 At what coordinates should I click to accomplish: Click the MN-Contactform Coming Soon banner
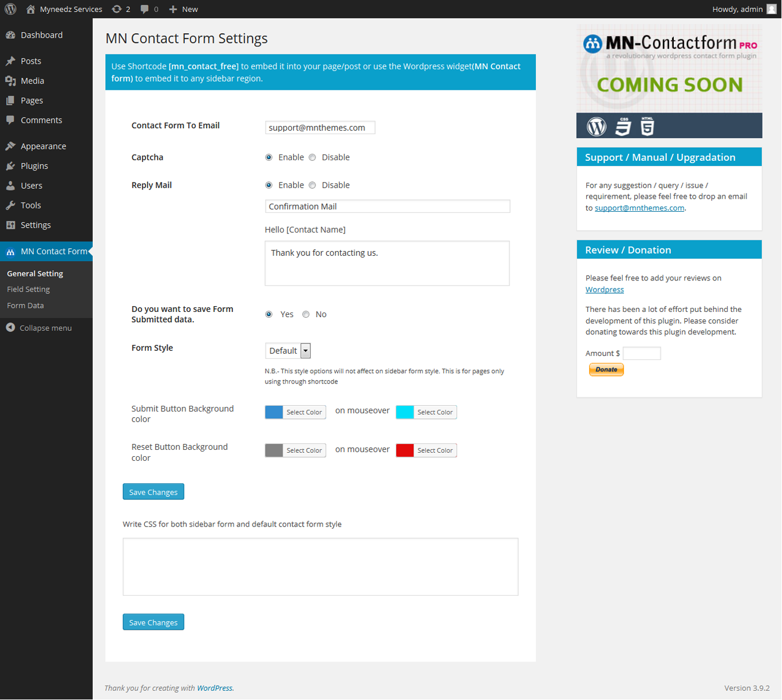tap(669, 81)
